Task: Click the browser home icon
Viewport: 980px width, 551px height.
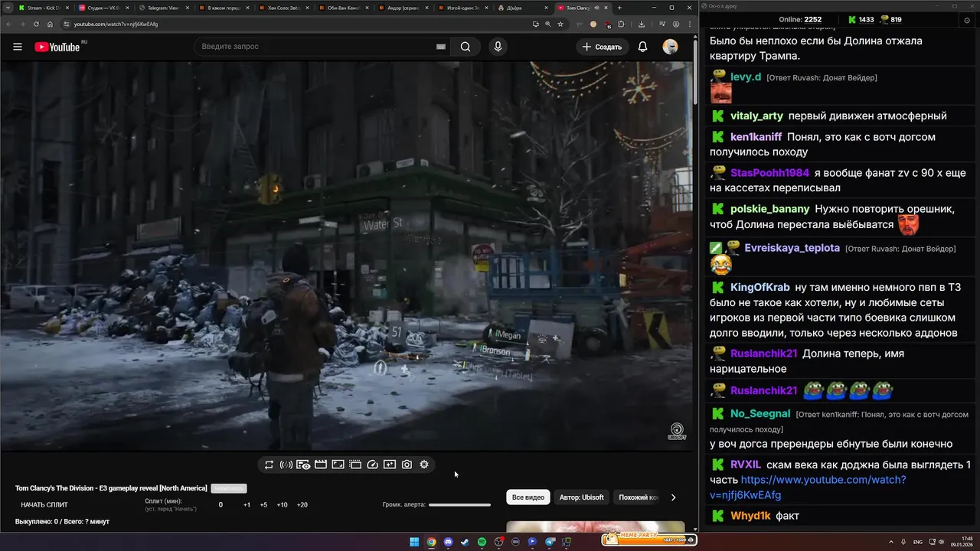Action: tap(51, 24)
